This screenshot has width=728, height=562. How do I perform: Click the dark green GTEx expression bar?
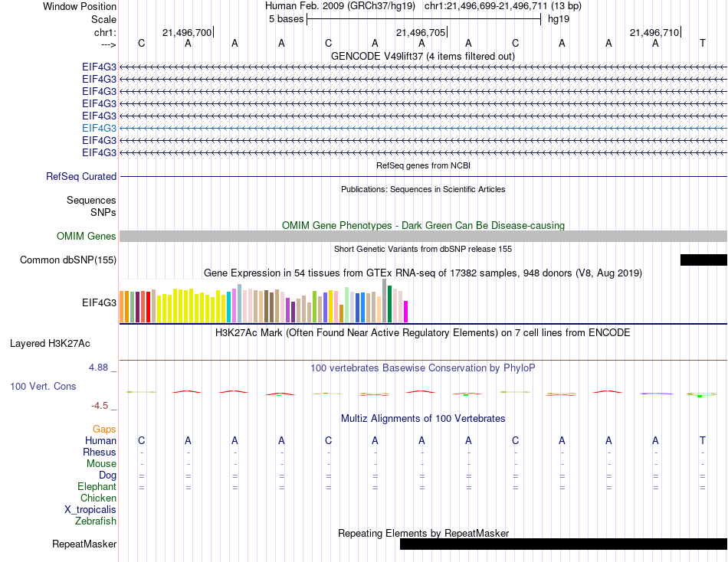tap(389, 304)
